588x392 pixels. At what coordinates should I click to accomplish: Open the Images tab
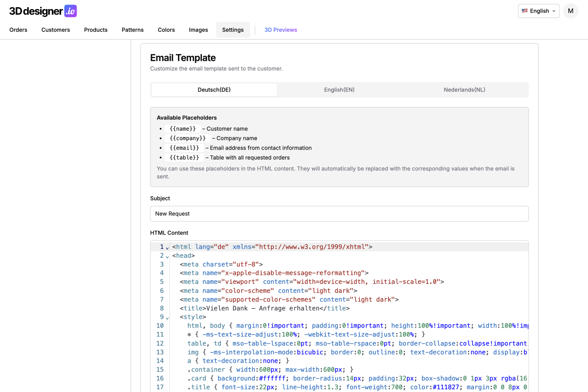[x=198, y=30]
